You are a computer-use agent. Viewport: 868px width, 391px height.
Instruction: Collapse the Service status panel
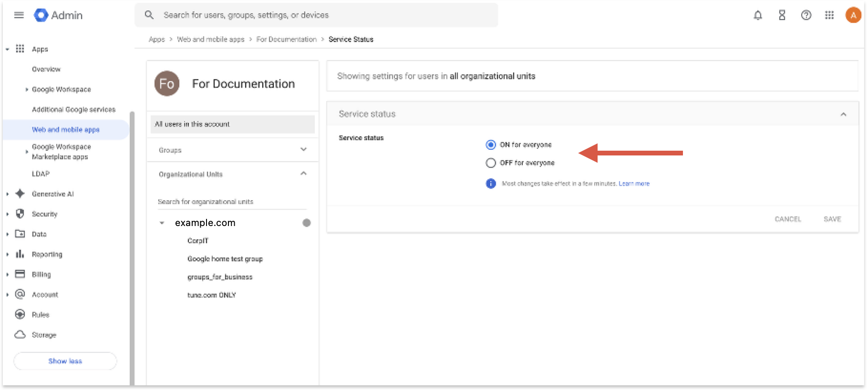843,114
